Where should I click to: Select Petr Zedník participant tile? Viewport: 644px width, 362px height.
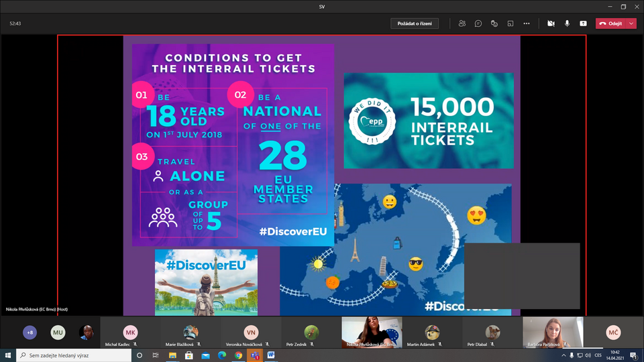[x=311, y=333]
